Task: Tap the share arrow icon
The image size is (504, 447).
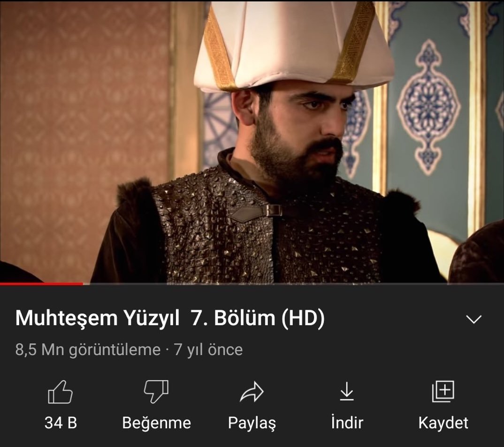Action: click(x=252, y=392)
